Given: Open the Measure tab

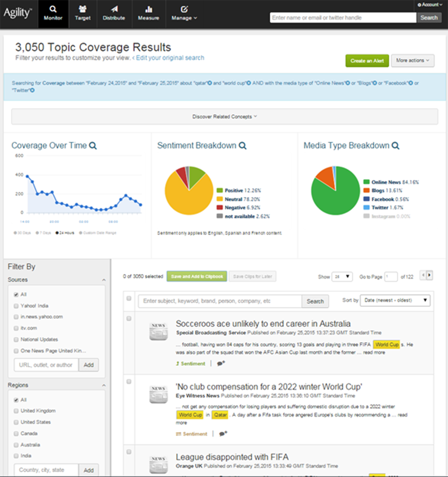Looking at the screenshot, I should click(148, 13).
